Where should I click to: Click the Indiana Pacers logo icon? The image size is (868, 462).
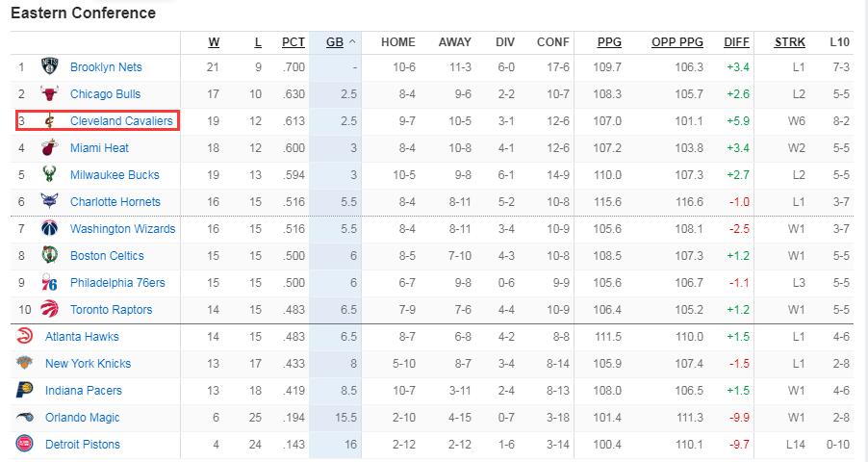(25, 391)
